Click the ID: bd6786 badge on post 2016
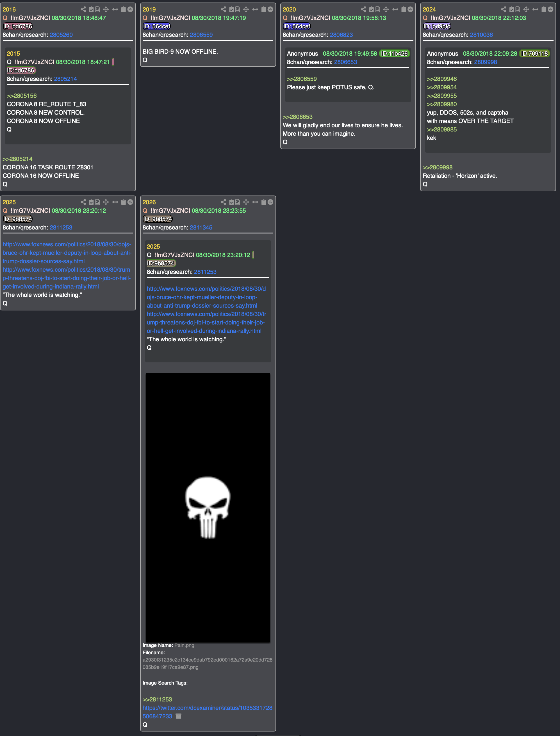Image resolution: width=560 pixels, height=736 pixels. point(18,26)
